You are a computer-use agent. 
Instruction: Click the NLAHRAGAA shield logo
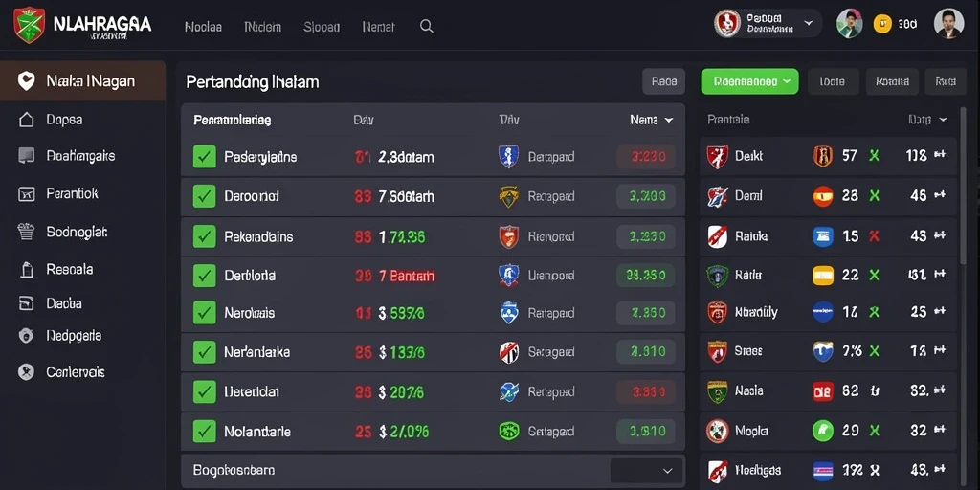point(30,25)
